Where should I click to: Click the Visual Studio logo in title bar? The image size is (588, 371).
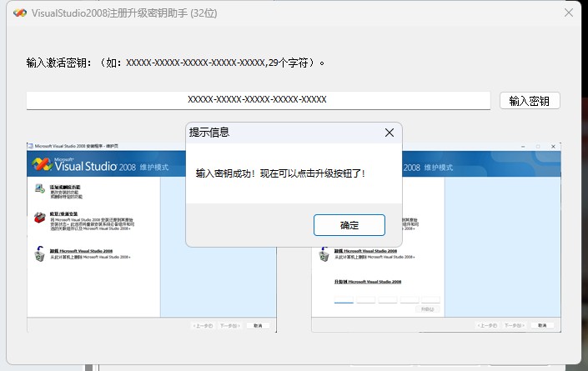tap(20, 13)
